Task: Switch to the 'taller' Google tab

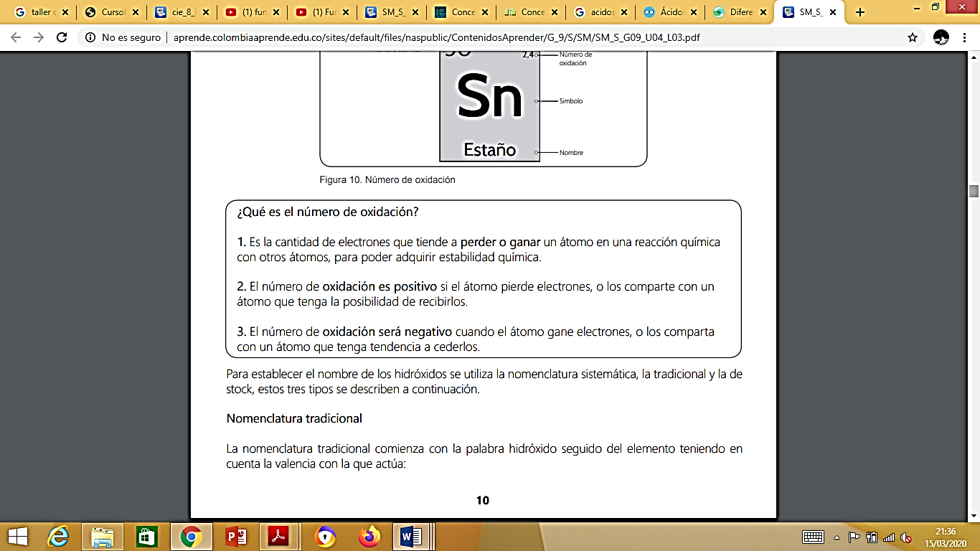Action: tap(42, 12)
